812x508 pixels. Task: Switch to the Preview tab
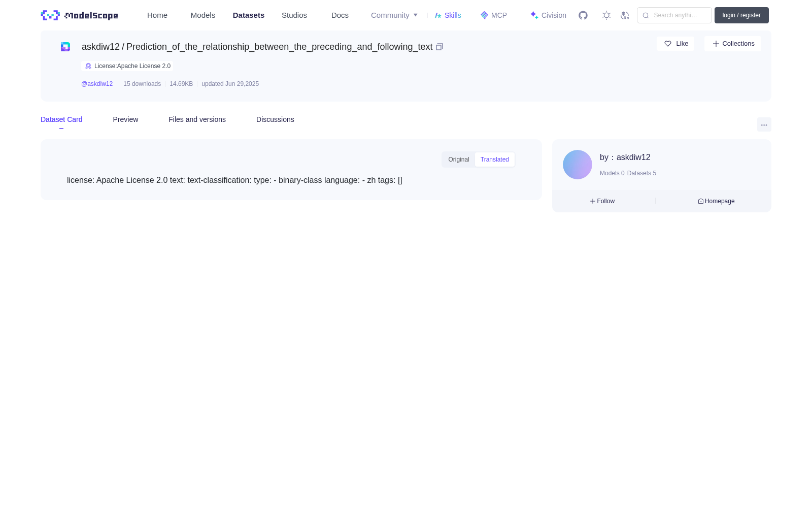pyautogui.click(x=125, y=119)
